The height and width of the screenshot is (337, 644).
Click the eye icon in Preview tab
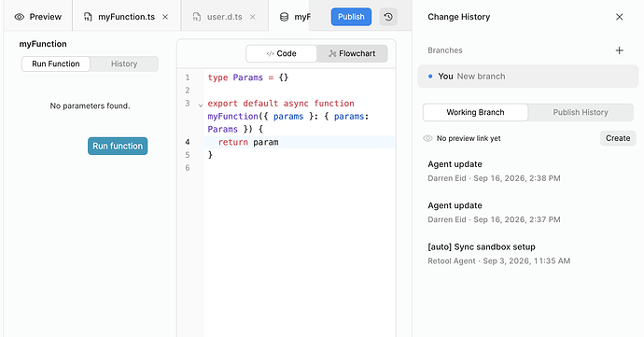[x=20, y=17]
